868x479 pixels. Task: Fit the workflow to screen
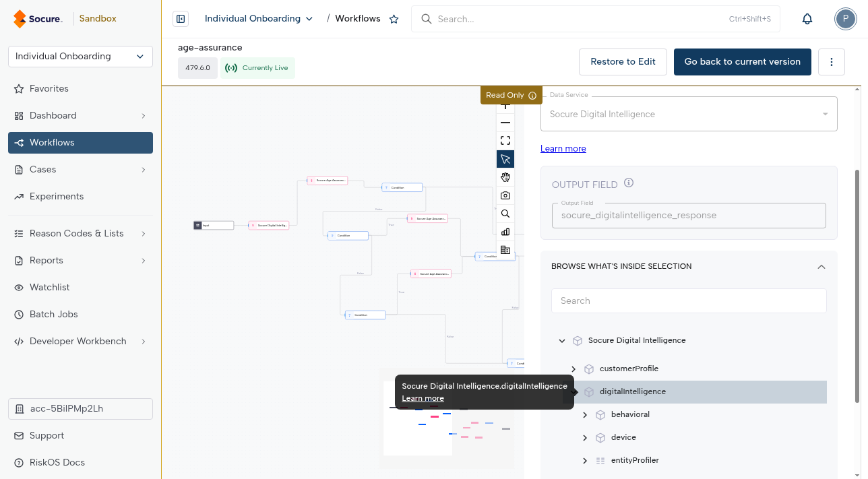tap(505, 141)
